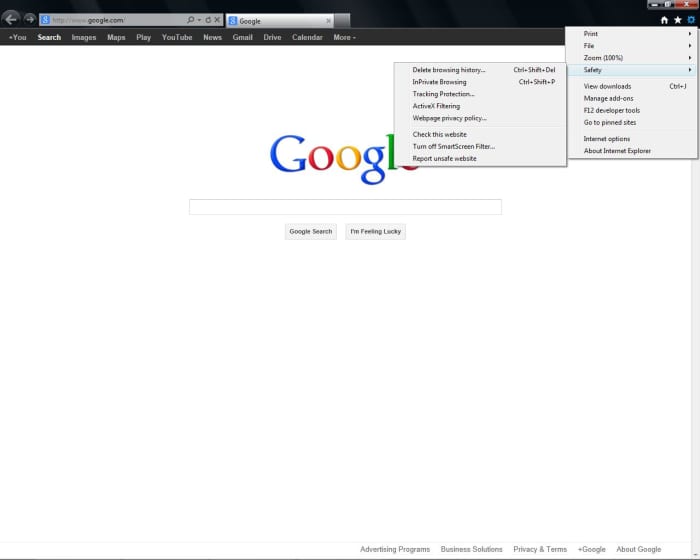Open the Home page icon
Viewport: 700px width, 560px height.
point(664,20)
